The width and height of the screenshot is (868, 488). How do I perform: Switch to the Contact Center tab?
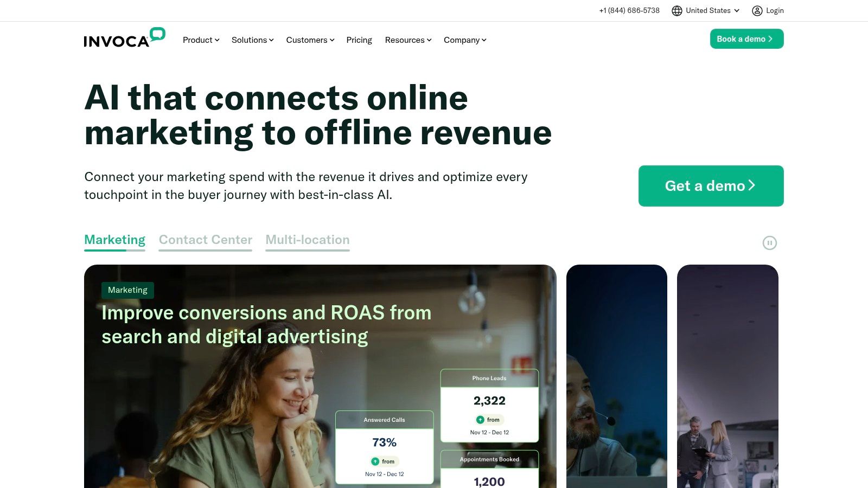(x=206, y=240)
